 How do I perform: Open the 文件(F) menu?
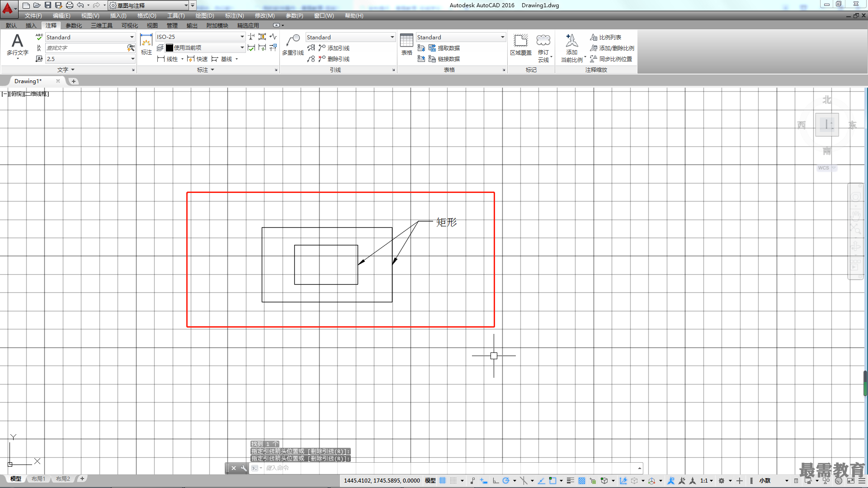[x=33, y=16]
